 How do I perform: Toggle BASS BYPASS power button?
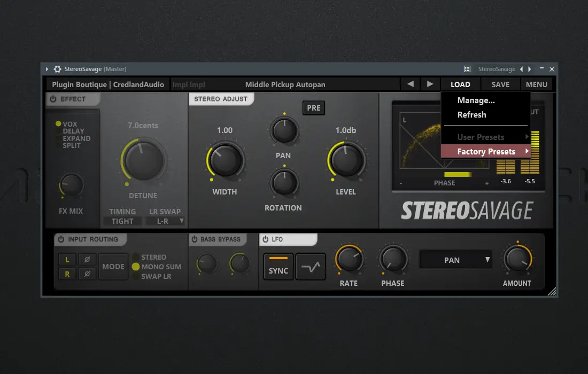[194, 239]
